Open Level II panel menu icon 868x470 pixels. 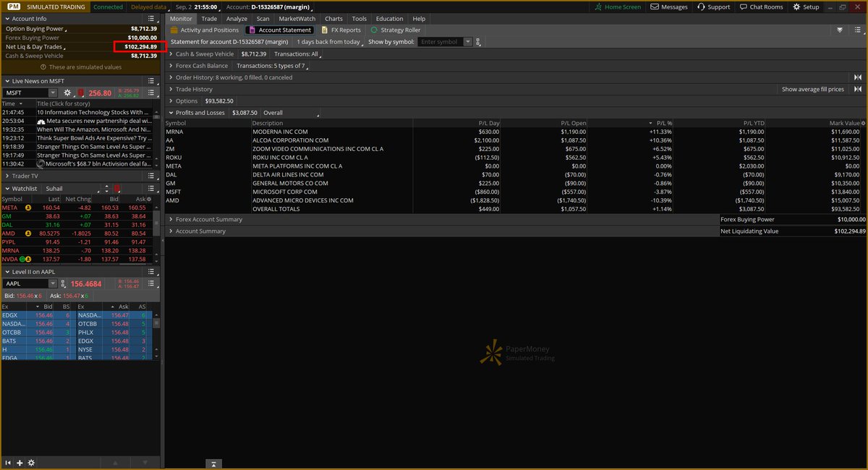point(151,271)
